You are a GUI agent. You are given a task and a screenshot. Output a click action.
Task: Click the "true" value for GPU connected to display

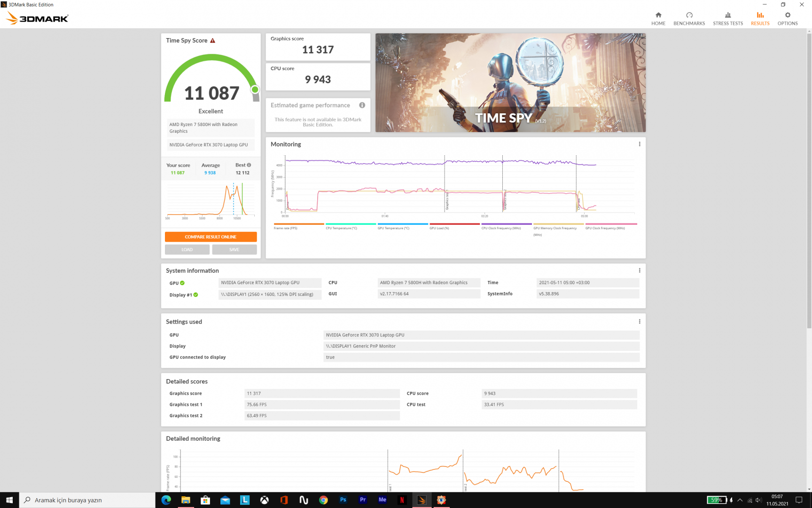pos(330,357)
